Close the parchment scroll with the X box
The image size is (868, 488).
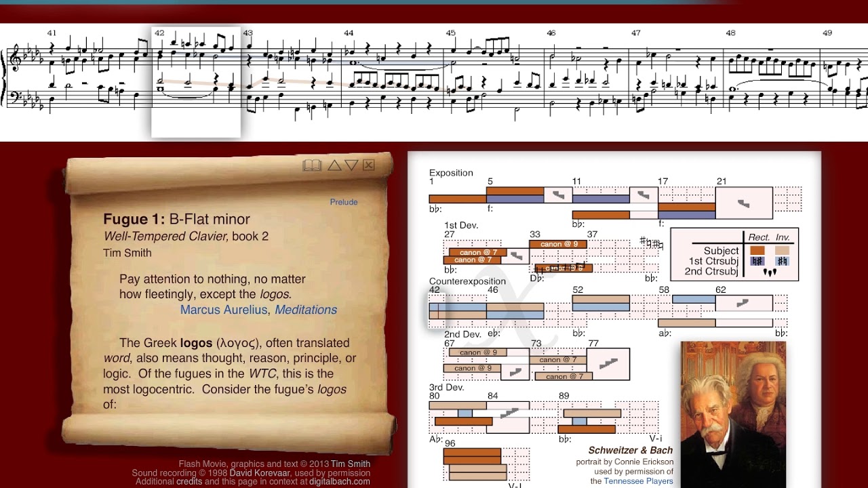[368, 165]
